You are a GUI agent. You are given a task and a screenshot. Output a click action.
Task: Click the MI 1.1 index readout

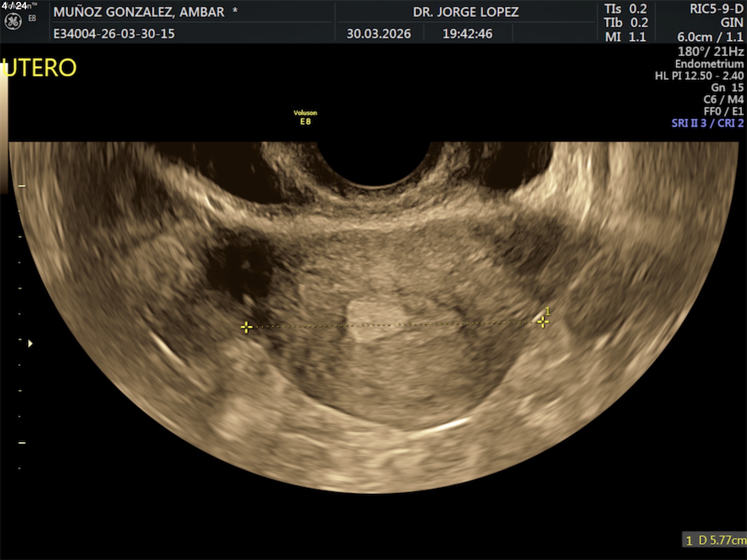pyautogui.click(x=625, y=37)
